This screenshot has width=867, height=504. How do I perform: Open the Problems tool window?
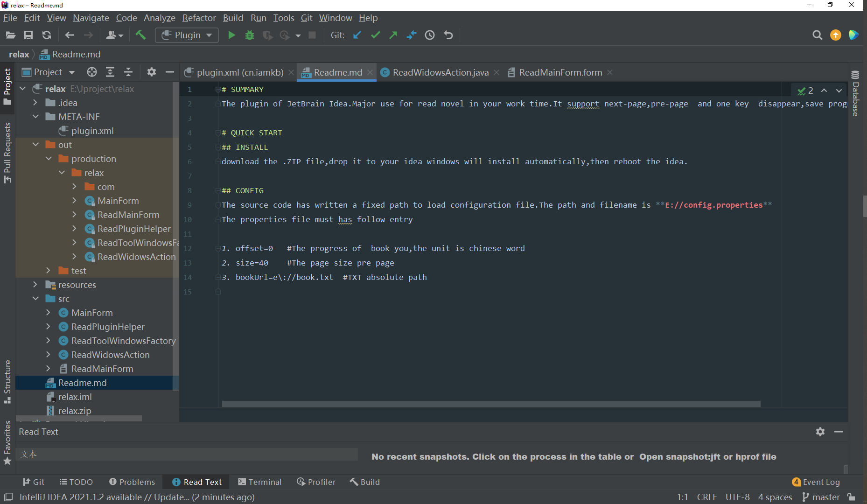point(132,482)
